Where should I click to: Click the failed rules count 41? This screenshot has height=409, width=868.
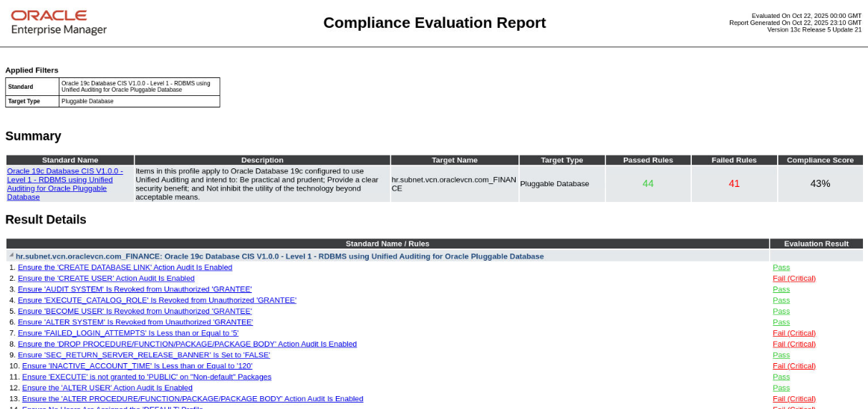[x=734, y=183]
